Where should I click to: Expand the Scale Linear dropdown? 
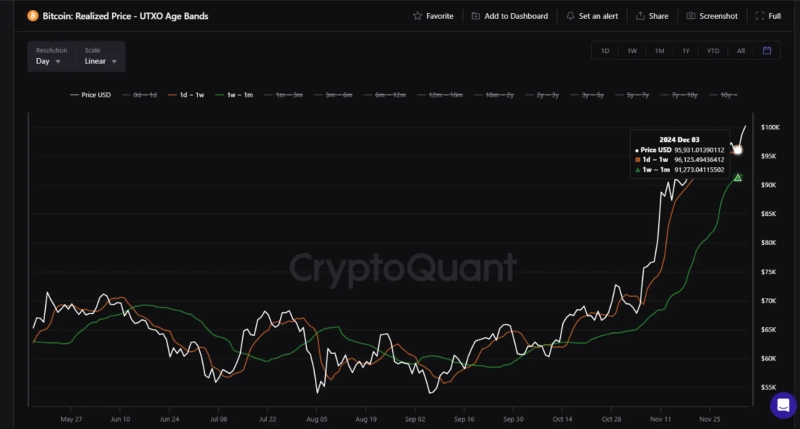point(101,61)
